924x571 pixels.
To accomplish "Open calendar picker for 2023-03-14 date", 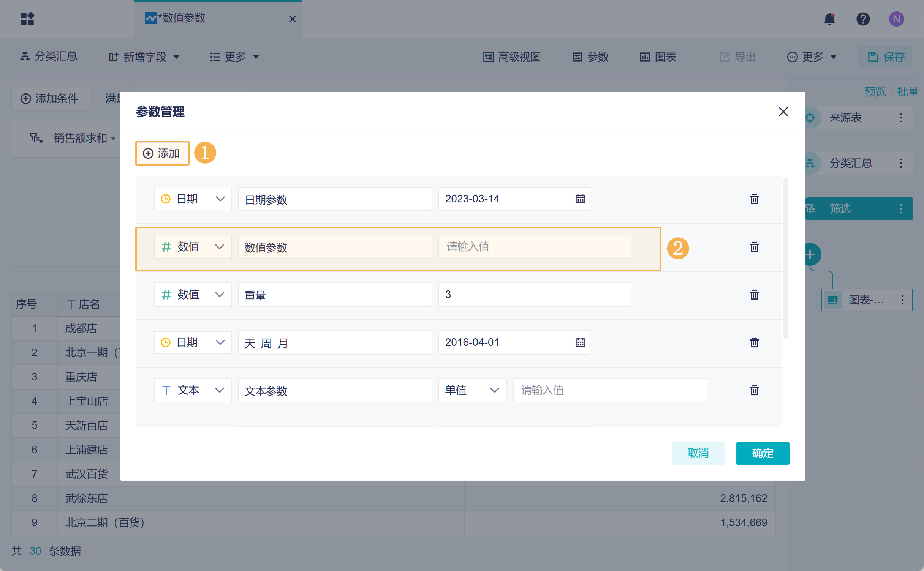I will point(580,199).
